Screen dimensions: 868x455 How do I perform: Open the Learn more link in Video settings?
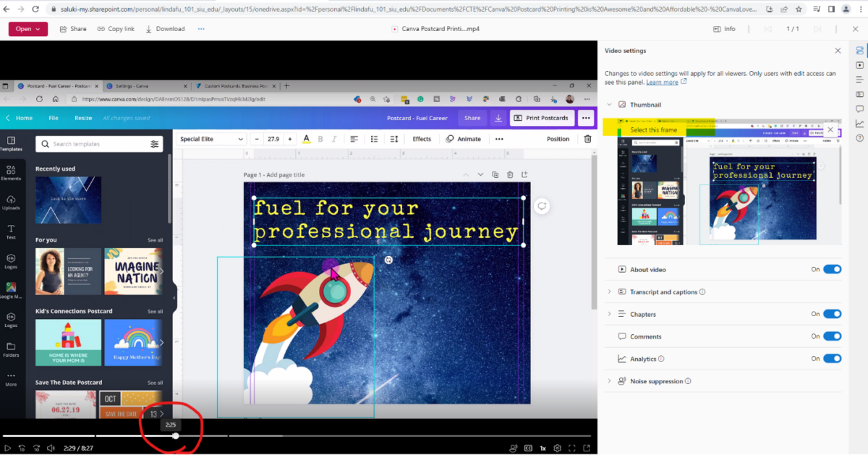[x=663, y=82]
